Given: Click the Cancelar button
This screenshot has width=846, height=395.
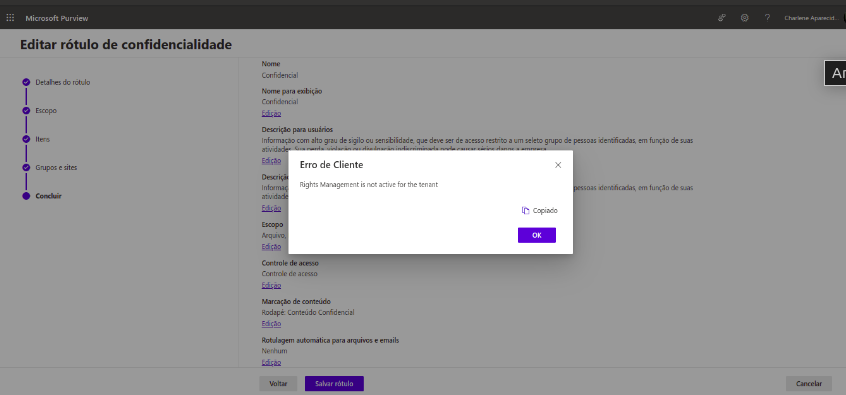Looking at the screenshot, I should point(809,384).
